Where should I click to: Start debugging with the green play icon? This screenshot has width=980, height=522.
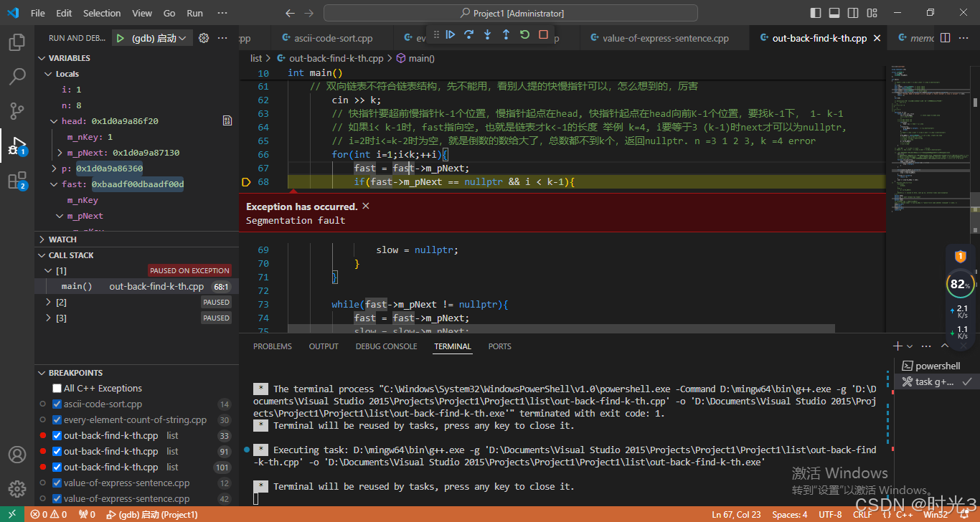(121, 38)
